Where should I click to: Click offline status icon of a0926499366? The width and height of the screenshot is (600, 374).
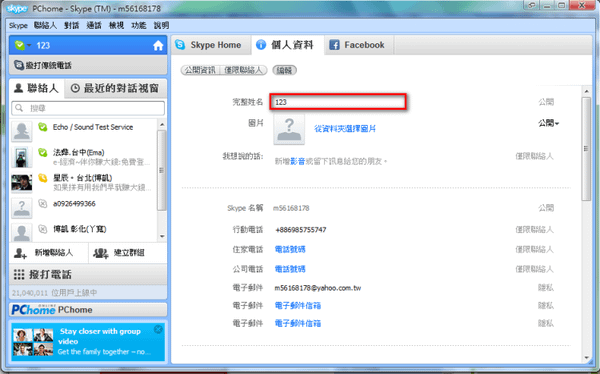coord(42,204)
